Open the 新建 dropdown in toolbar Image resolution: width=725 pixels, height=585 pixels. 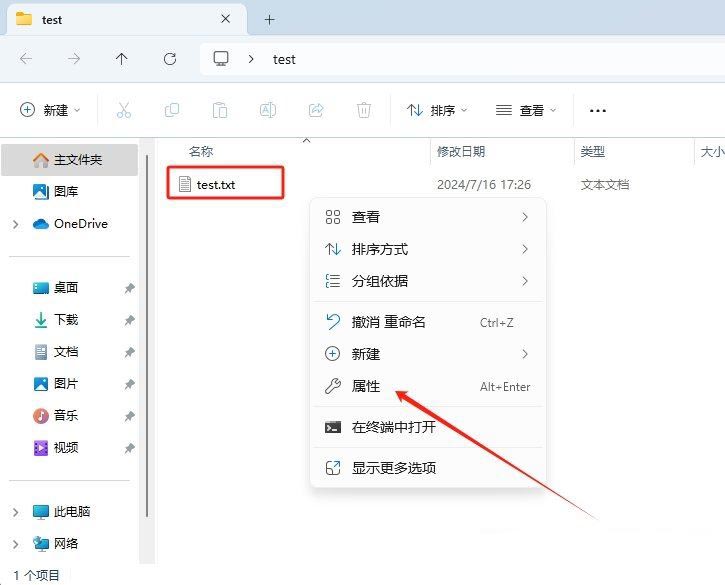(50, 110)
